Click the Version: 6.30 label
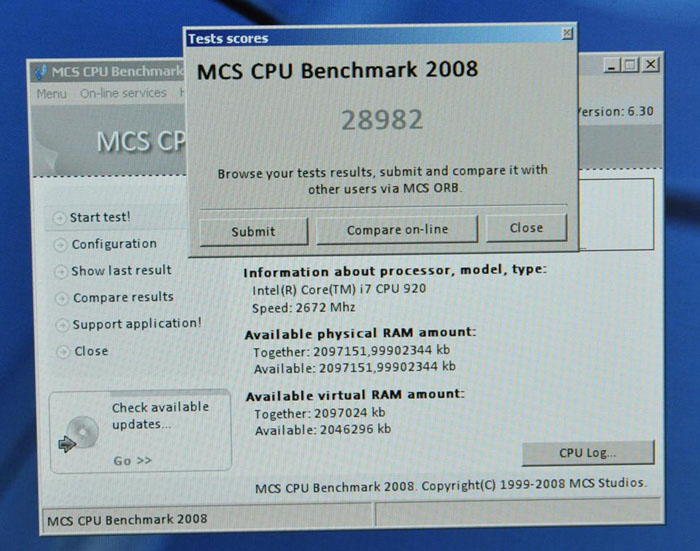The height and width of the screenshot is (551, 700). 616,111
